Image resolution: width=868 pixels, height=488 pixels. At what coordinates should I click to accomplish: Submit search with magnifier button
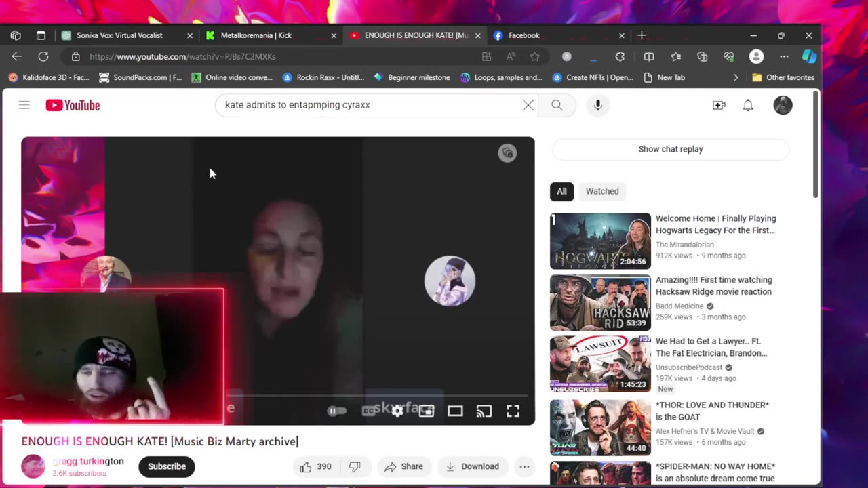(557, 105)
